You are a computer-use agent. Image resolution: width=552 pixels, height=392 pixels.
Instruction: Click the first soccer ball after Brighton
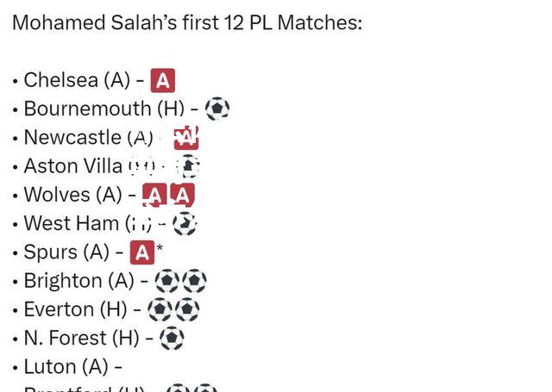(x=166, y=281)
